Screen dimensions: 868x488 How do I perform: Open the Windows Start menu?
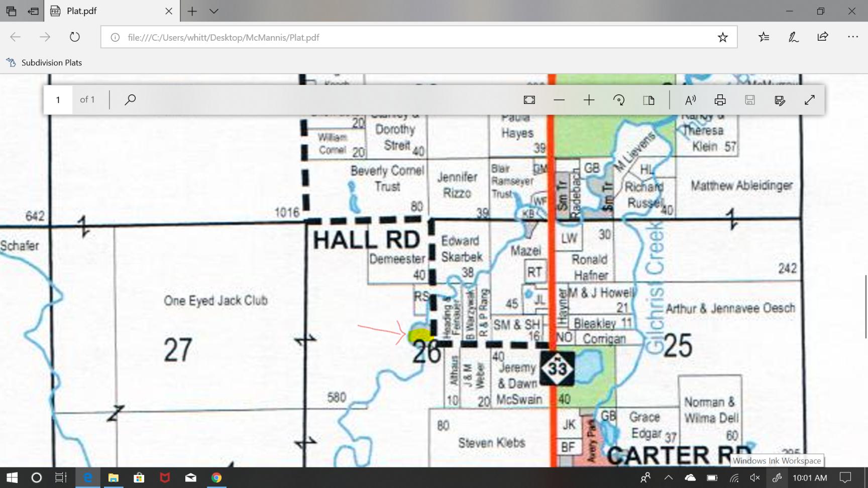[x=12, y=477]
